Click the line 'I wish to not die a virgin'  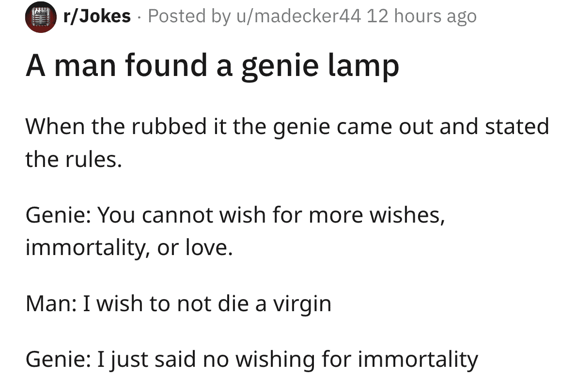[207, 304]
